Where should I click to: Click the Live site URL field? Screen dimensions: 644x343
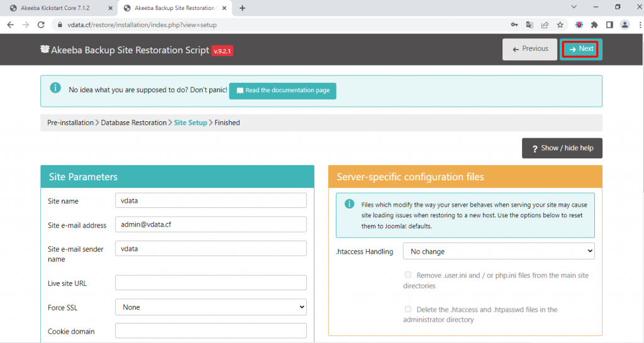point(211,283)
